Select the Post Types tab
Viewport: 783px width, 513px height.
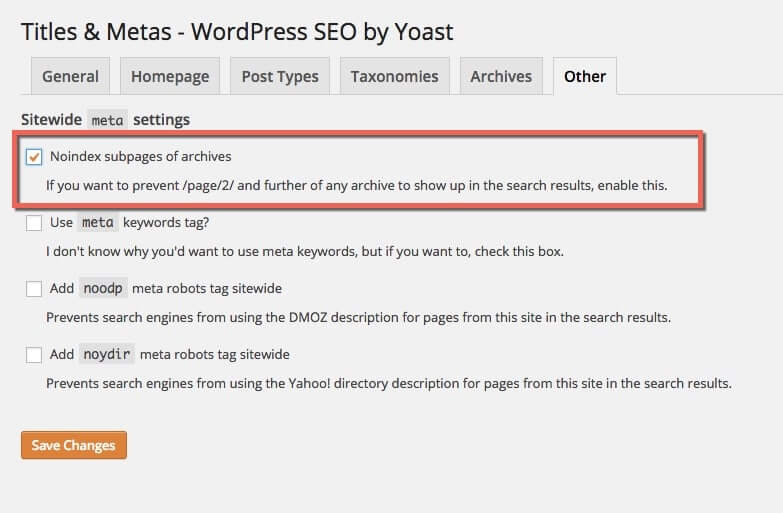[x=280, y=76]
